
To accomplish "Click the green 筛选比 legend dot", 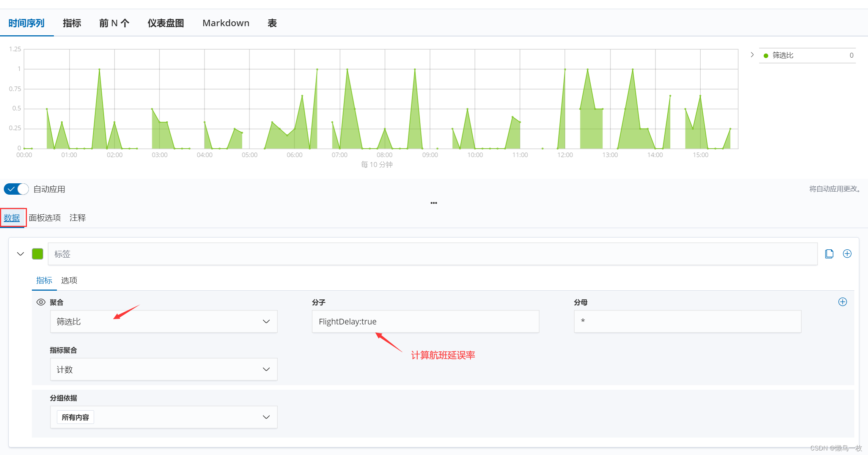I will (x=766, y=56).
